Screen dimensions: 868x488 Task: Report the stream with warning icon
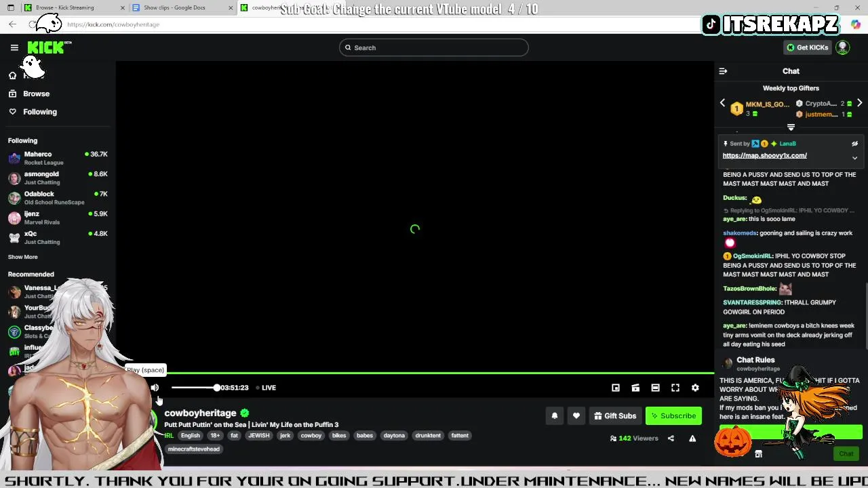pos(692,439)
